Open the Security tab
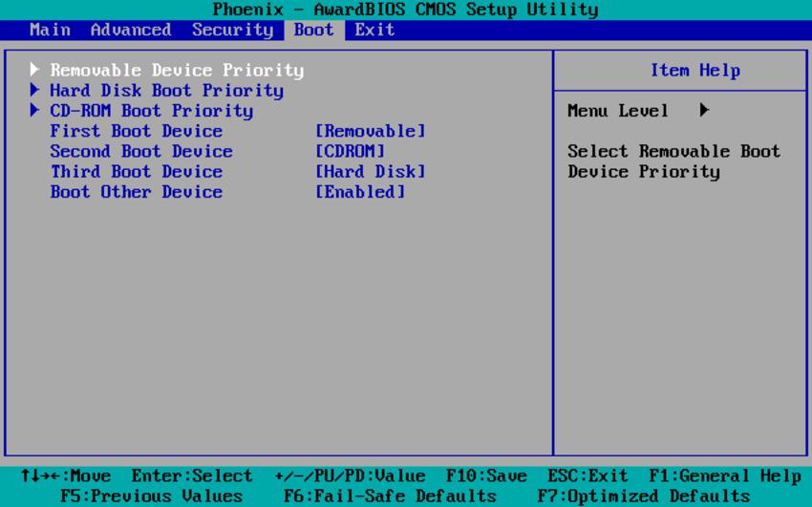 click(x=232, y=30)
